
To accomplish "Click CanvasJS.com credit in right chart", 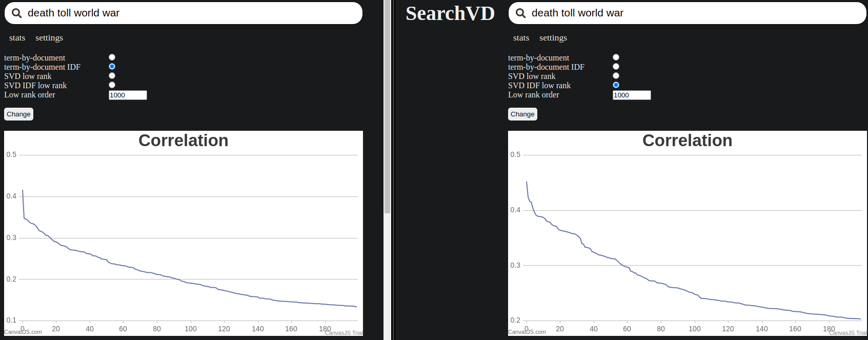I will point(527,332).
